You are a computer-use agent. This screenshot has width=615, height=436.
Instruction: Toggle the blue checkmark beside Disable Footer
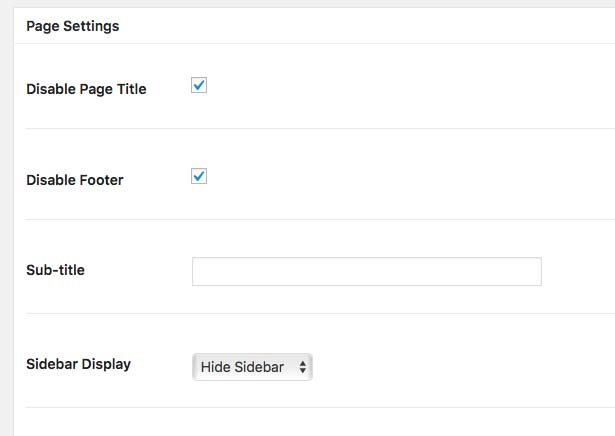click(199, 176)
